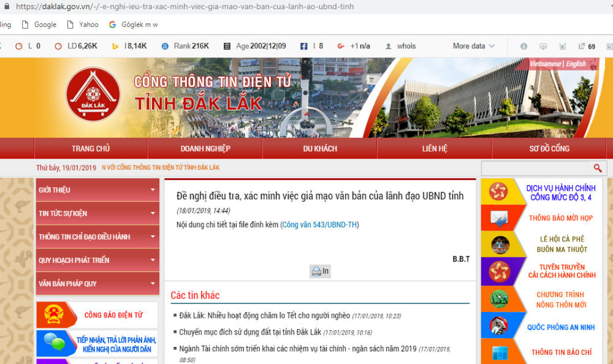This screenshot has height=364, width=613.
Task: Open the Công văn 543/UBND-TH attachment link
Action: (319, 225)
